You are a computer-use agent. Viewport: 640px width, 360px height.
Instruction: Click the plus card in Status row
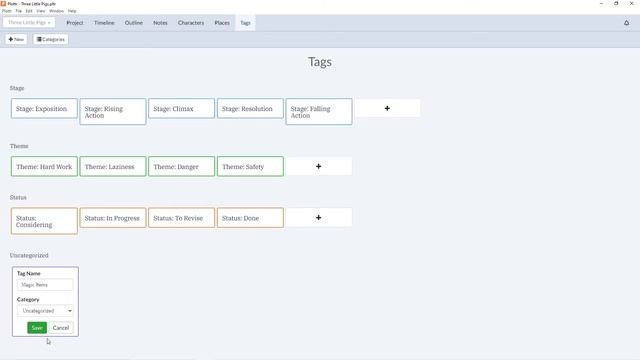(x=318, y=218)
